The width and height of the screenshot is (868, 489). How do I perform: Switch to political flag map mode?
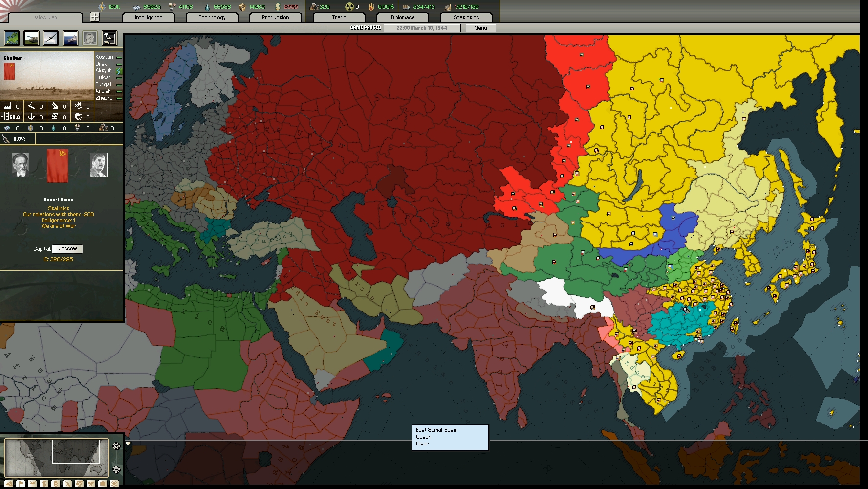click(x=21, y=484)
